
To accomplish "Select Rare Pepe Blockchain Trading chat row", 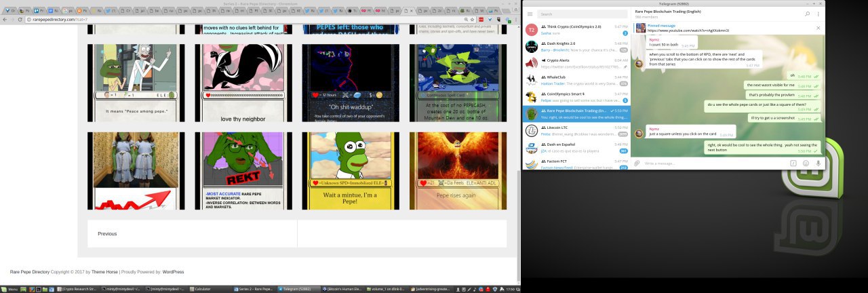I will point(576,114).
